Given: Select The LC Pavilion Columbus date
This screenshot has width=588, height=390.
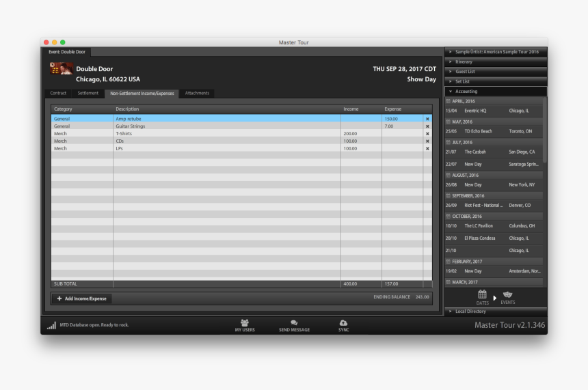Looking at the screenshot, I should 494,226.
